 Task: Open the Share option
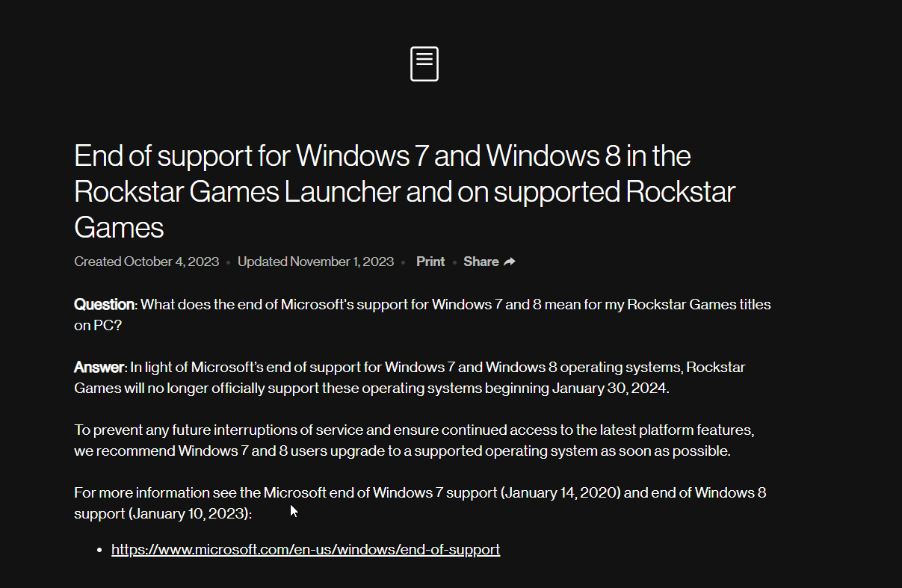[x=489, y=261]
